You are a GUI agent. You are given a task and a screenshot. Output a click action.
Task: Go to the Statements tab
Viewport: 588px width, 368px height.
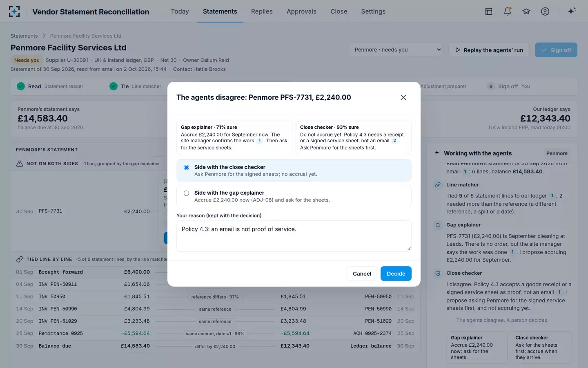pos(220,11)
